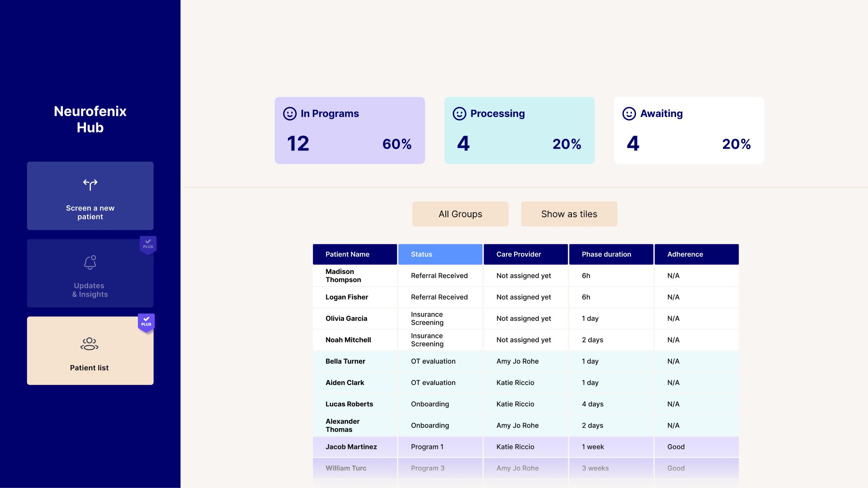Click the smiley icon beside In Programs
868x488 pixels.
[290, 113]
